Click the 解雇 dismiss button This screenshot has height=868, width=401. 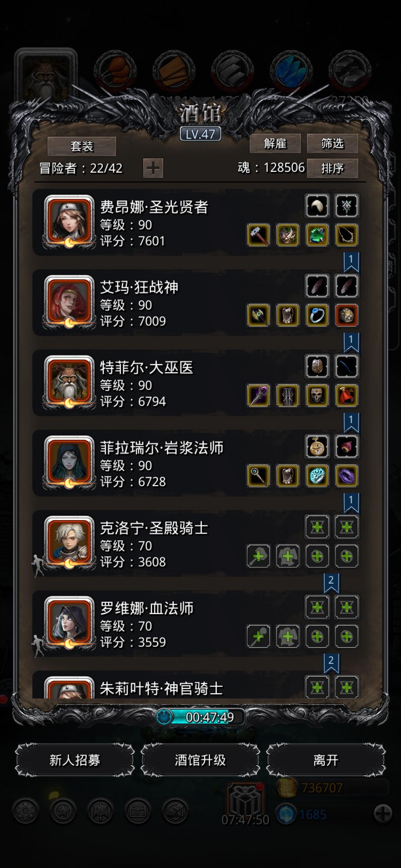(275, 143)
